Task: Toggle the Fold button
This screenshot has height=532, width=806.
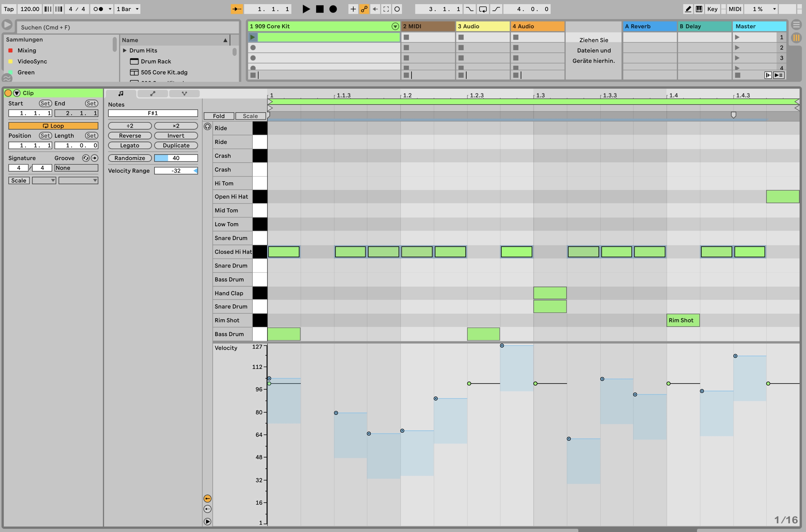Action: point(219,116)
